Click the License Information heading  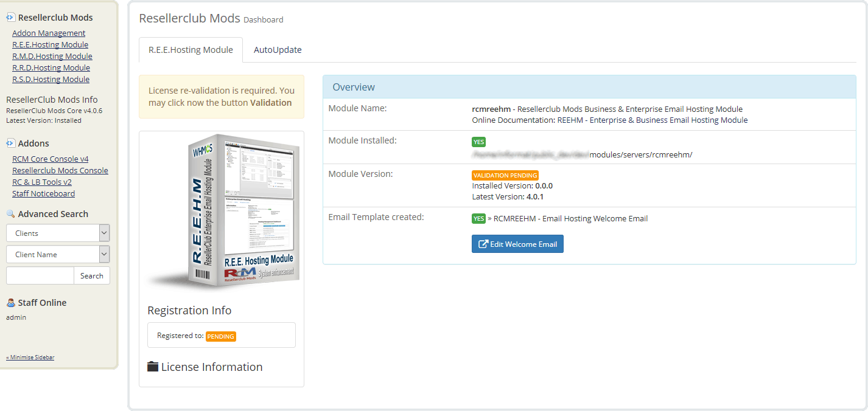212,367
